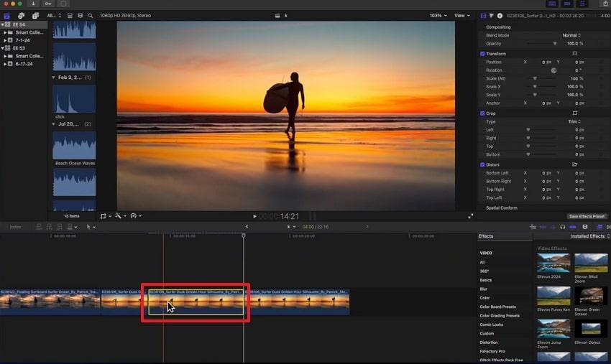Click the viewer fullscreen arrows icon
This screenshot has height=364, width=611.
471,216
